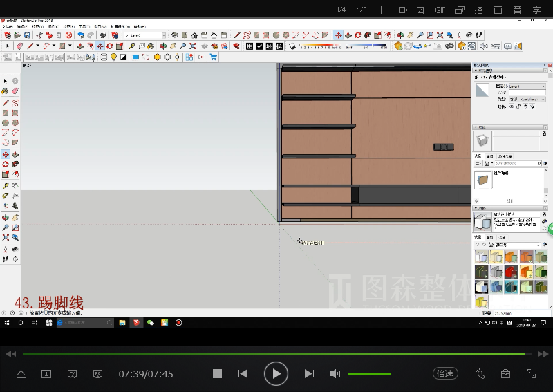Click the shopping cart icon in the toolbar
The height and width of the screenshot is (392, 553).
[214, 57]
